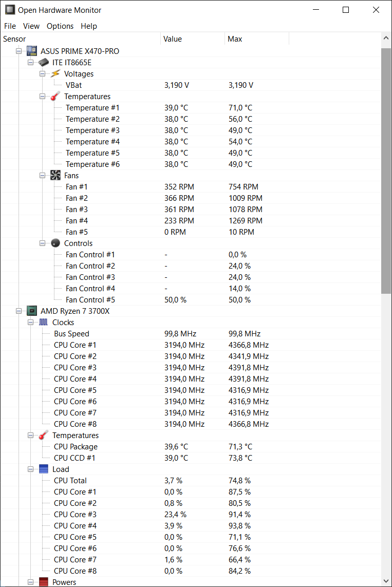
Task: Select CPU Core #8 under Load
Action: pyautogui.click(x=191, y=571)
